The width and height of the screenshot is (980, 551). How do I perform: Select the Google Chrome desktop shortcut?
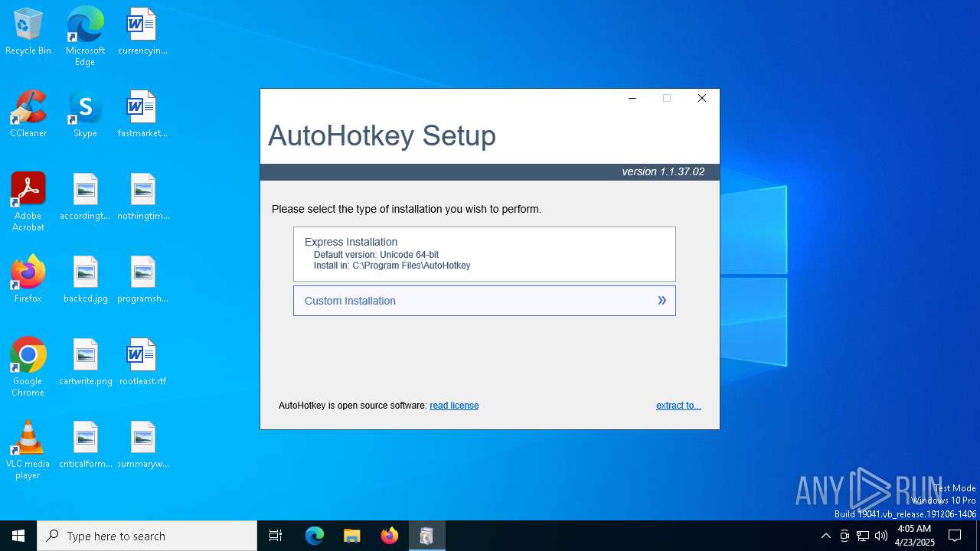click(28, 367)
